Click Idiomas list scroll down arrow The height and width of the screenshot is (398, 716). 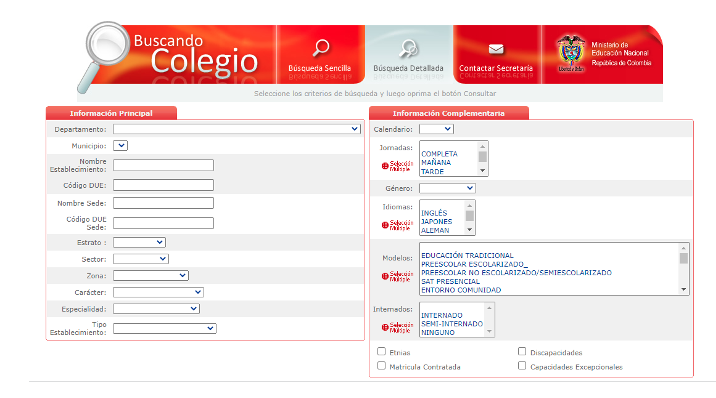[x=469, y=230]
